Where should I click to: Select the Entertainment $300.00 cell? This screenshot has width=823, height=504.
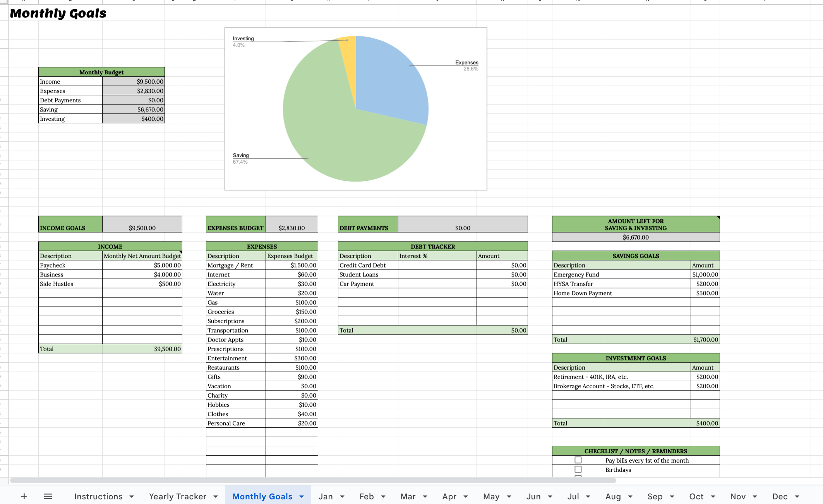(x=292, y=358)
